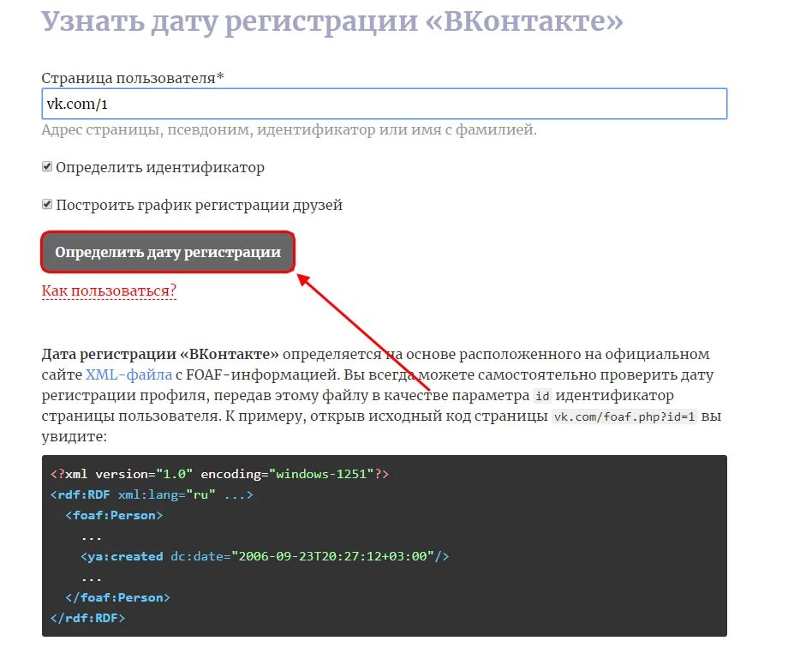The width and height of the screenshot is (812, 647).
Task: Click the opening '<foaf:Person>' code line
Action: click(114, 515)
